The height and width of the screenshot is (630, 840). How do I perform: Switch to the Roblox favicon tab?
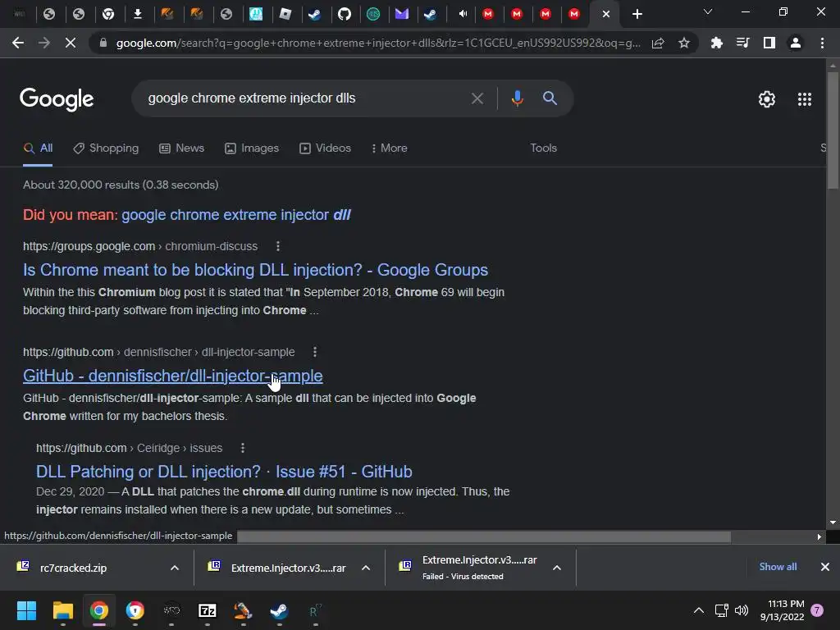click(285, 14)
